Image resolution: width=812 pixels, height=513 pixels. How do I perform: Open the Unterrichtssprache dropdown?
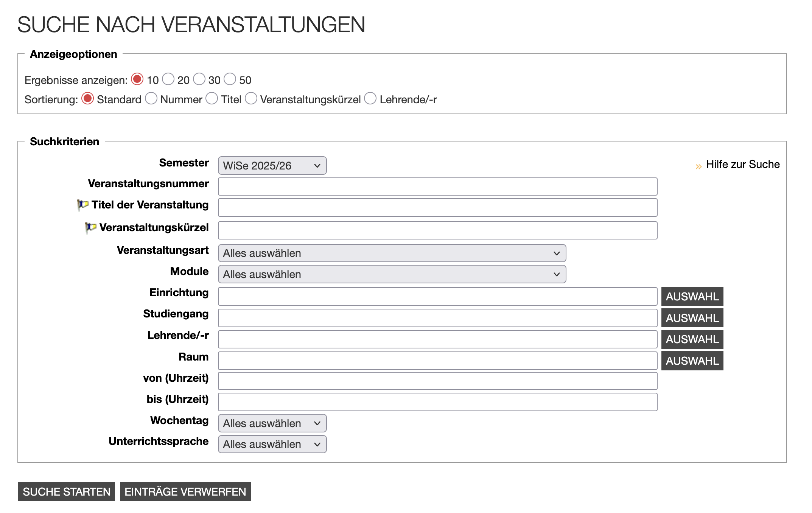(272, 444)
